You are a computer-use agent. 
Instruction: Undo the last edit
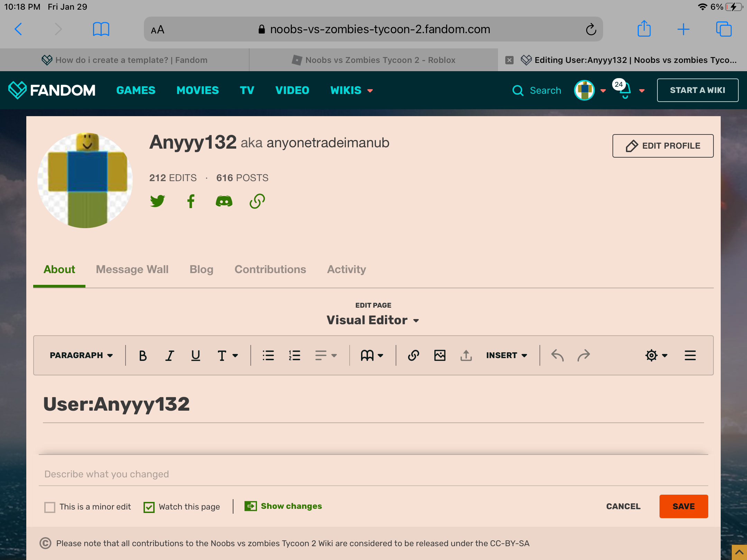coord(557,355)
